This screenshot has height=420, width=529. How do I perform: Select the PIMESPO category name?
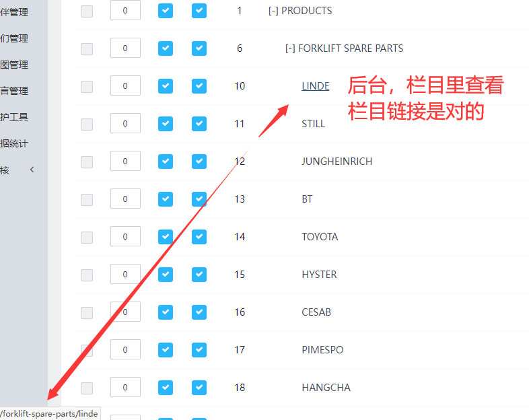point(322,350)
